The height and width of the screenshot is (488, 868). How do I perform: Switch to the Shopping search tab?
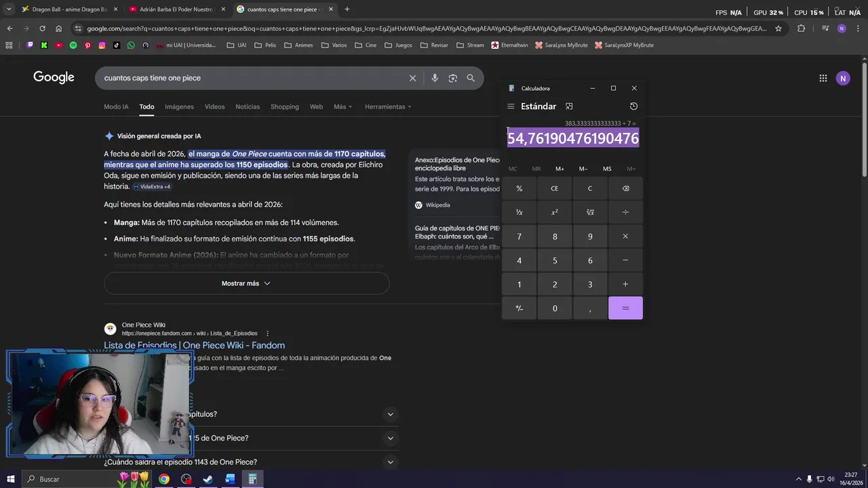point(285,106)
